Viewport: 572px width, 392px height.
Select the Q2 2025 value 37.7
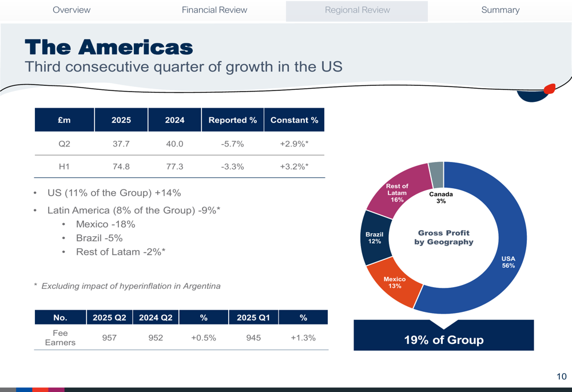point(121,144)
